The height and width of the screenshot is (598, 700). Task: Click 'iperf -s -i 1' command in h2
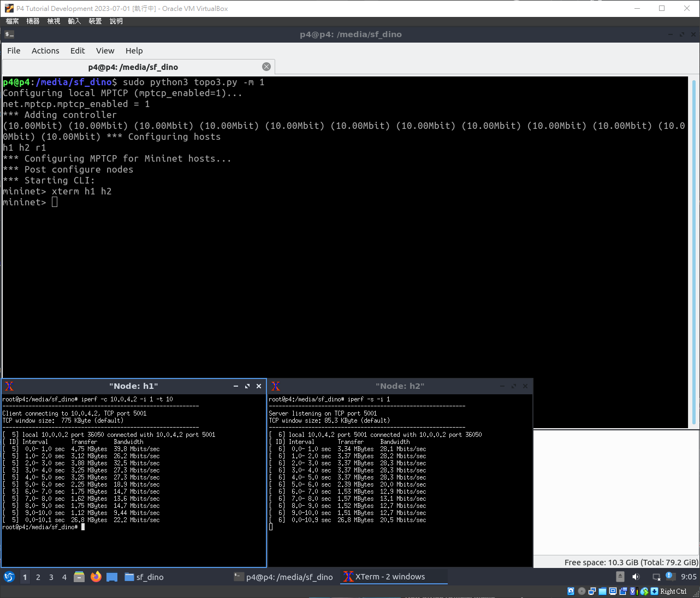coord(369,399)
